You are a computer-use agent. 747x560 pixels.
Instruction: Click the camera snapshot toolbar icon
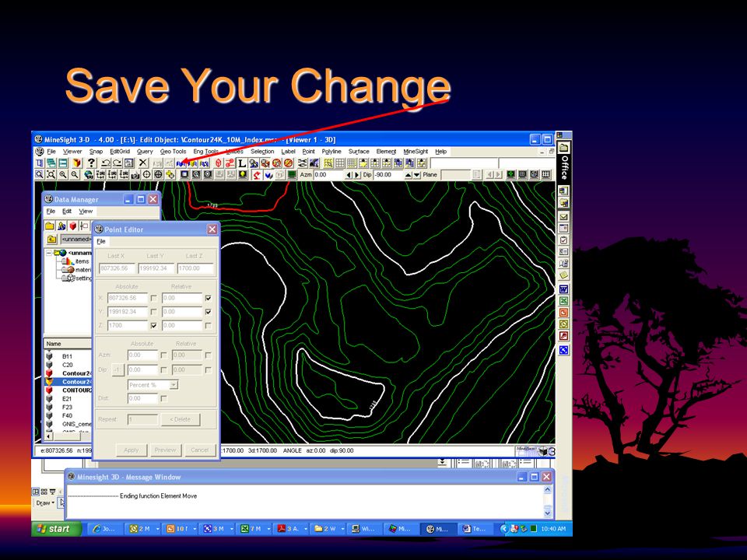pos(135,175)
